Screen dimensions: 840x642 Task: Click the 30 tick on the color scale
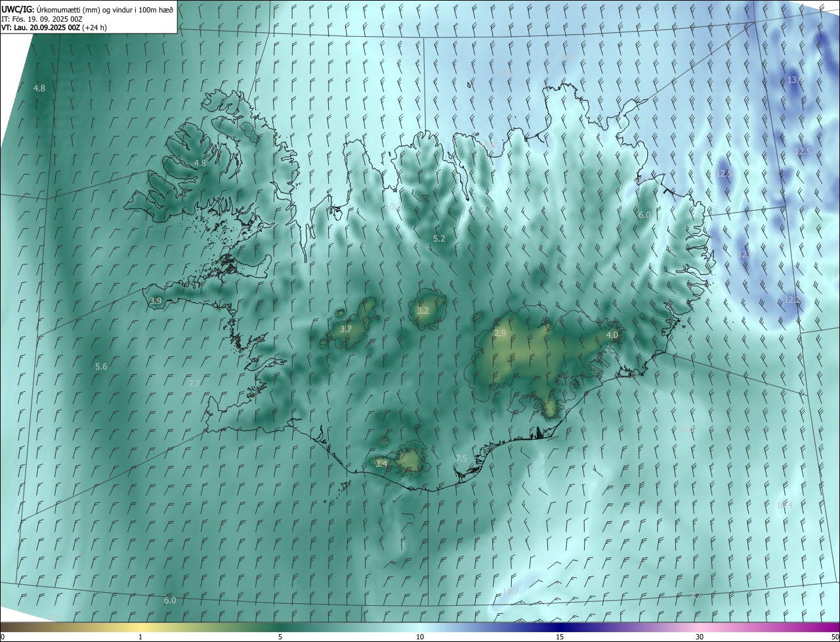click(x=700, y=637)
